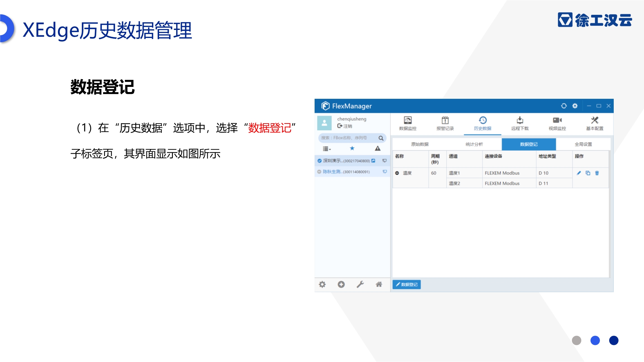This screenshot has width=644, height=362.
Task: Open the list view dropdown in sidebar
Action: (x=327, y=149)
